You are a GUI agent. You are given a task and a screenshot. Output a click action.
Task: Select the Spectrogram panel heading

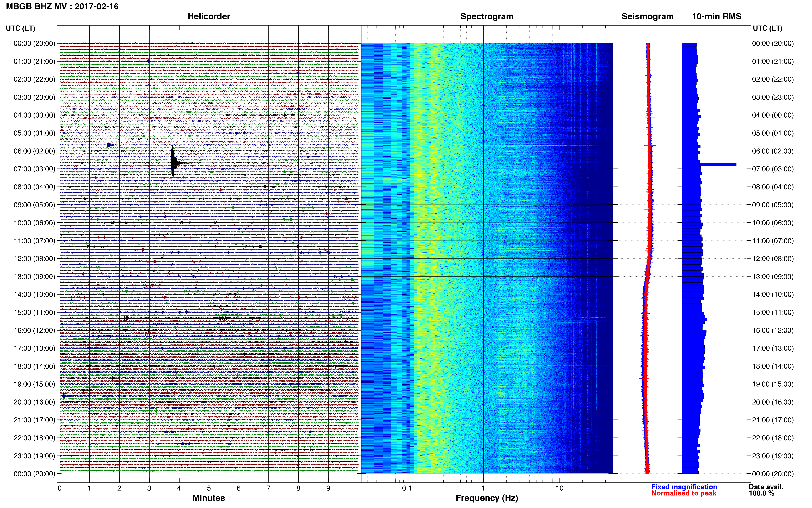(487, 16)
